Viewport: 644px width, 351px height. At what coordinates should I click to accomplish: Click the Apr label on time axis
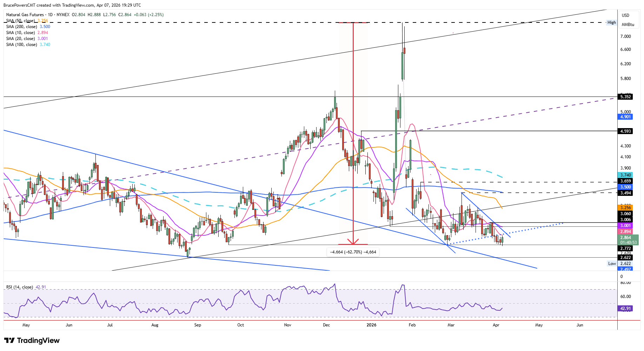496,325
